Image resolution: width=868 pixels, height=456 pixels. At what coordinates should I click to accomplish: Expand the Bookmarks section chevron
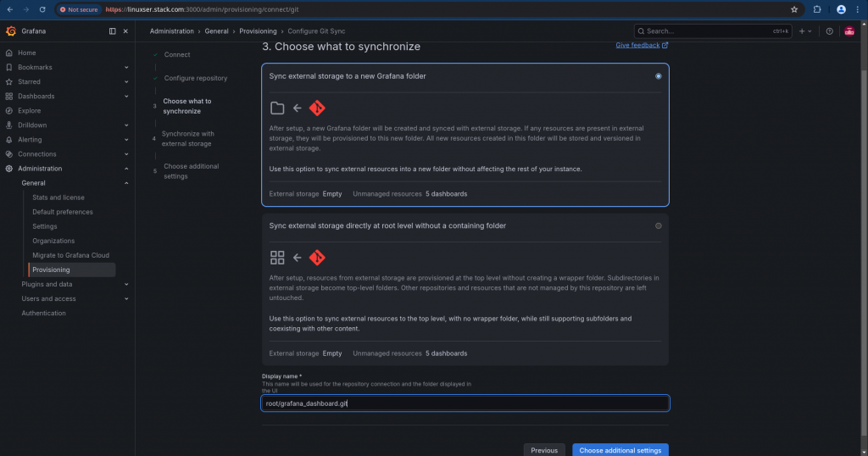(126, 67)
